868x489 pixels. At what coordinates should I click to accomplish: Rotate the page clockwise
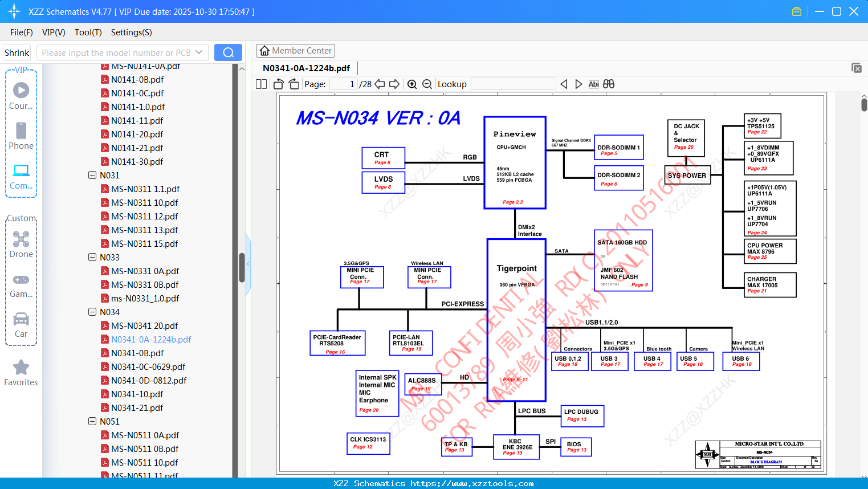tap(294, 84)
